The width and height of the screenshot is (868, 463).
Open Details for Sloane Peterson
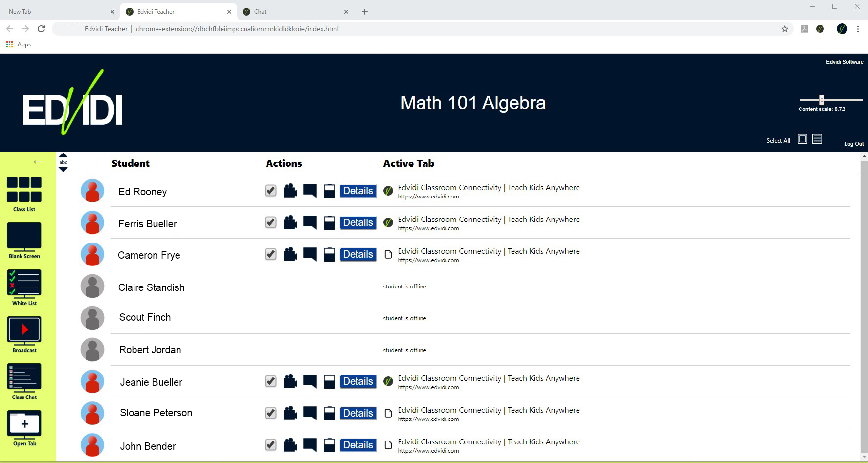click(x=358, y=413)
